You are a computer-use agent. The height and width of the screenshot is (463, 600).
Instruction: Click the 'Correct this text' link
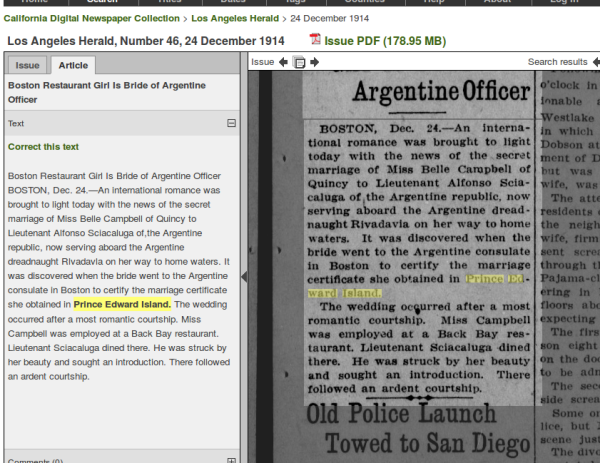coord(43,146)
